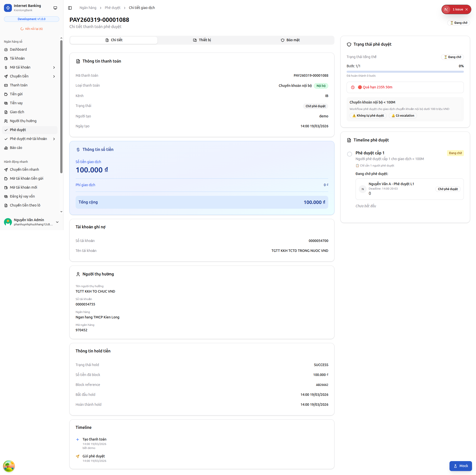The width and height of the screenshot is (476, 475).
Task: Start Chuyển tiền nhanh quick action
Action: pos(30,170)
